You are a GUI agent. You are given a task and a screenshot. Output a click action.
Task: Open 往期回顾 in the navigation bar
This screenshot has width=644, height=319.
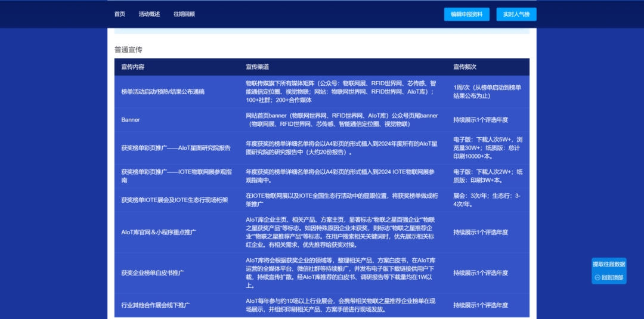[x=184, y=14]
